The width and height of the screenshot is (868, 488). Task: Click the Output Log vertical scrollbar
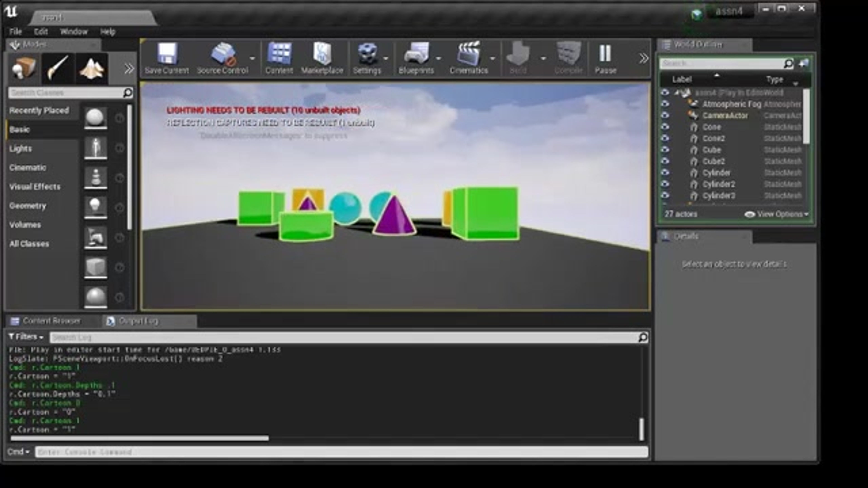pos(641,429)
